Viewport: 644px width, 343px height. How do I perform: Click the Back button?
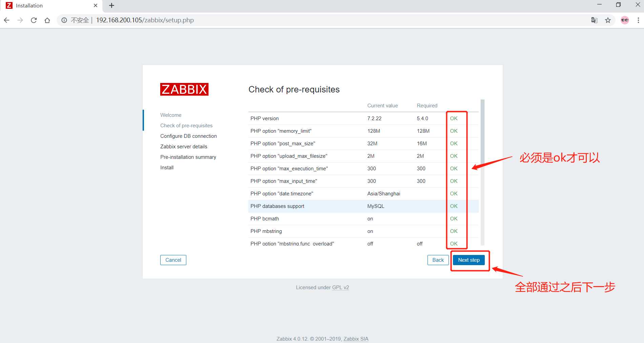[438, 260]
